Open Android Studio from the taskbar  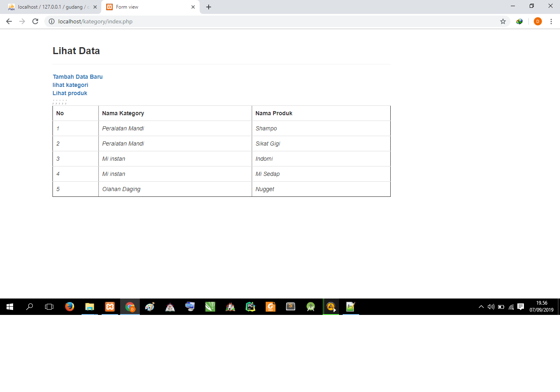(x=311, y=307)
